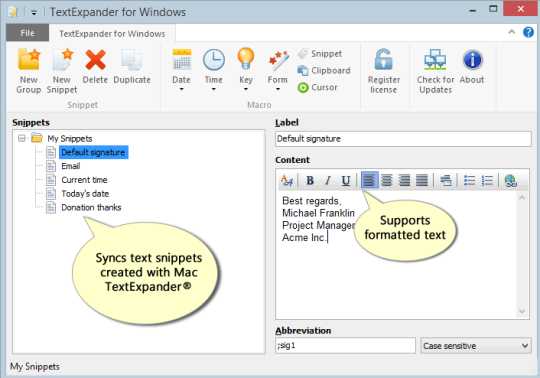The width and height of the screenshot is (540, 378).
Task: Open the Date dropdown arrow
Action: [181, 90]
